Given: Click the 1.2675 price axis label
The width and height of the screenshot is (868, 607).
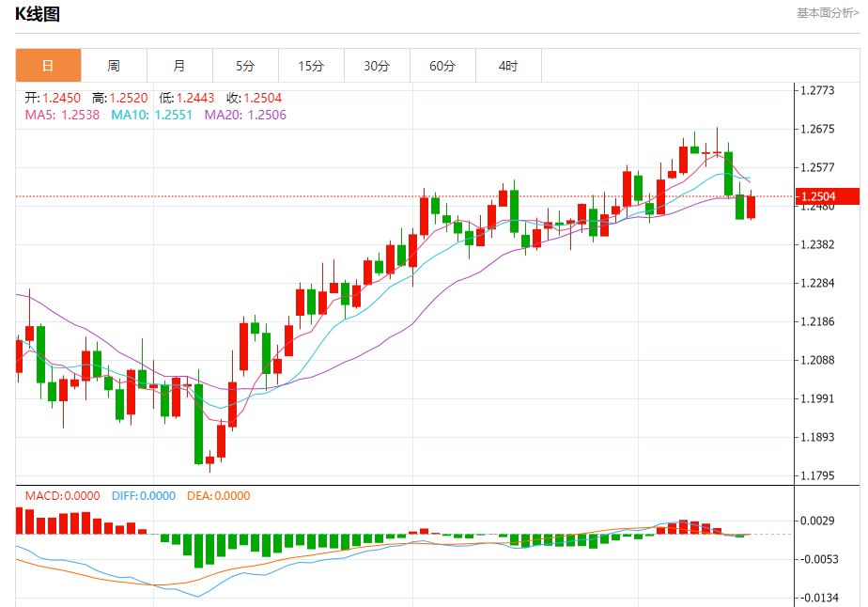Looking at the screenshot, I should coord(817,129).
